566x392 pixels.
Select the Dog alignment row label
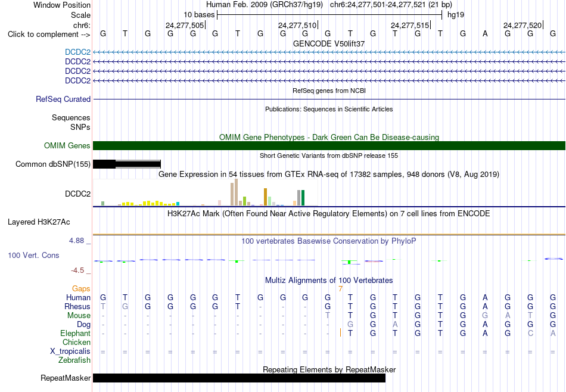(x=83, y=325)
